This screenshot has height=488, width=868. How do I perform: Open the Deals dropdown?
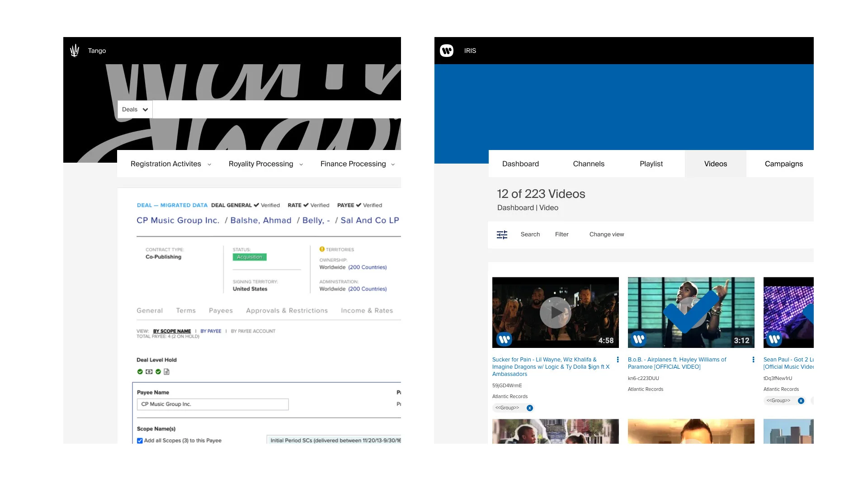[135, 109]
